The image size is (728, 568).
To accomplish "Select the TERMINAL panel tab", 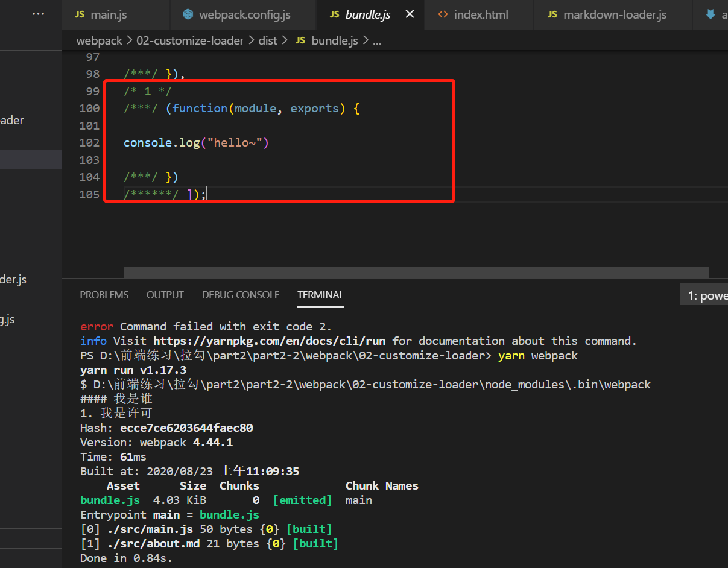I will coord(320,295).
